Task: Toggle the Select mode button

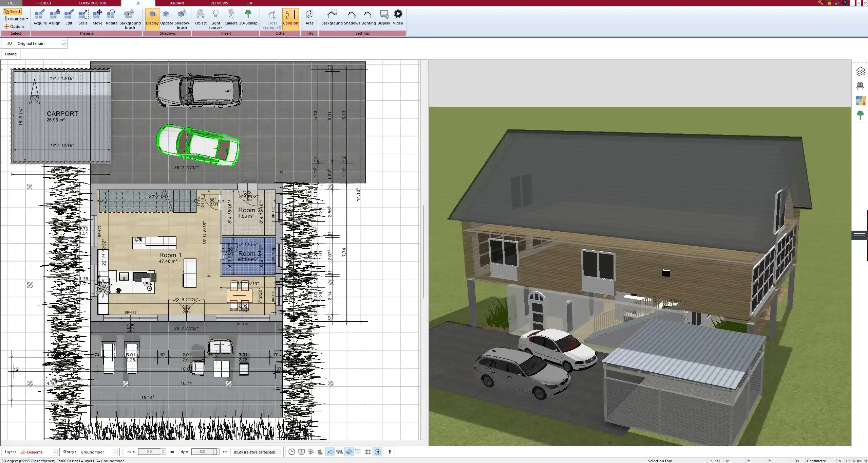Action: coord(12,12)
